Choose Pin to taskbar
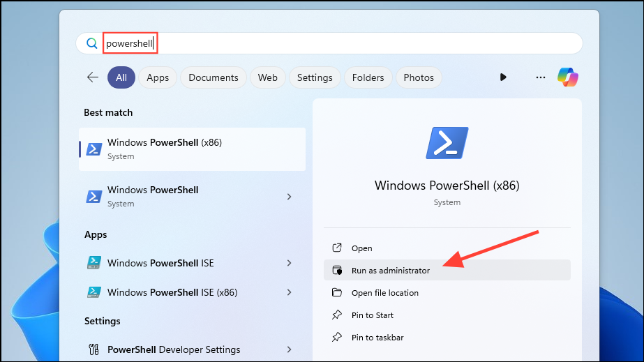Image resolution: width=644 pixels, height=362 pixels. click(x=447, y=338)
